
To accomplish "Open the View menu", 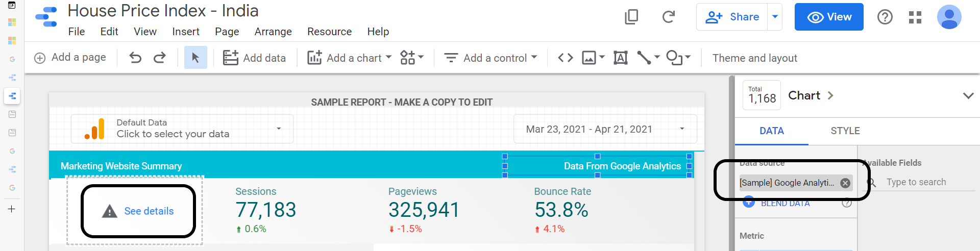I will pos(145,32).
